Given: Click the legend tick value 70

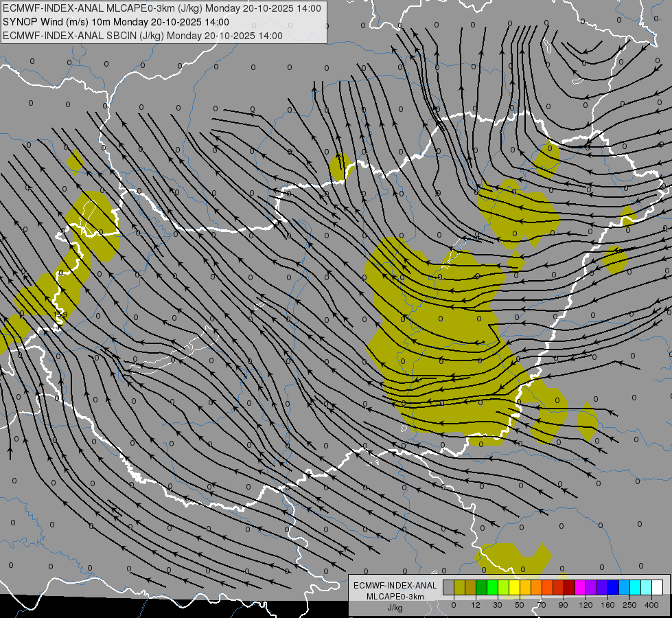Looking at the screenshot, I should (x=542, y=605).
